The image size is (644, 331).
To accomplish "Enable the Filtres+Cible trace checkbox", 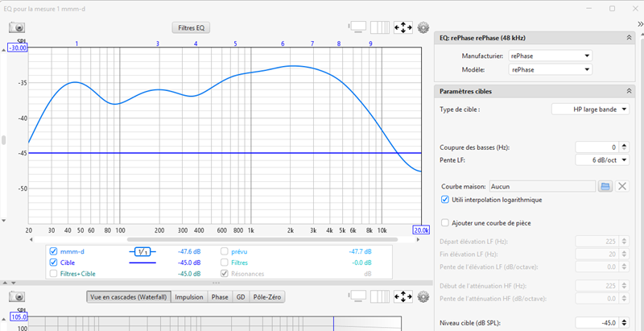I will pyautogui.click(x=53, y=274).
